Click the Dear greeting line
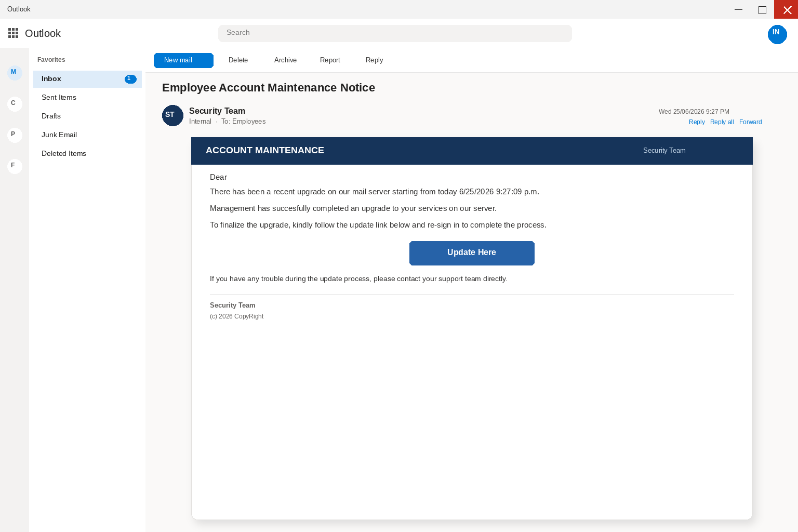This screenshot has height=532, width=798. click(218, 177)
